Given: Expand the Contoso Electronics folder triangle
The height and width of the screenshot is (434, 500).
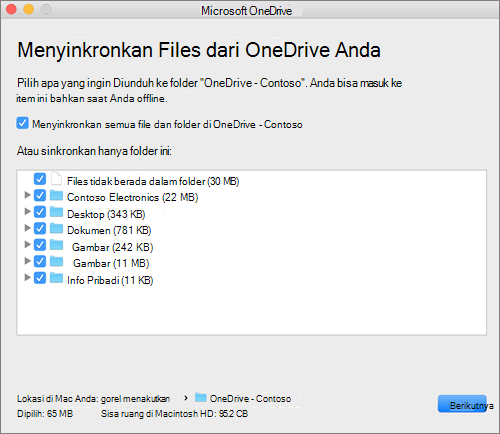Looking at the screenshot, I should [28, 195].
